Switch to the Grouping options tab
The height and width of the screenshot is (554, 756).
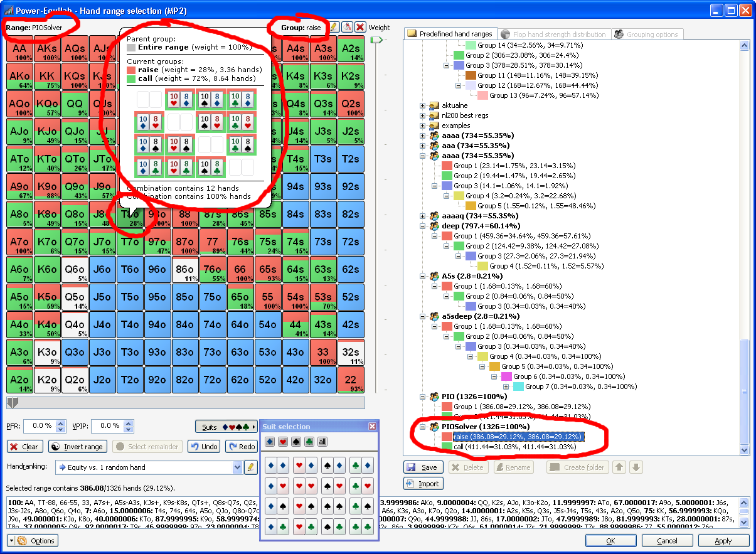point(647,34)
